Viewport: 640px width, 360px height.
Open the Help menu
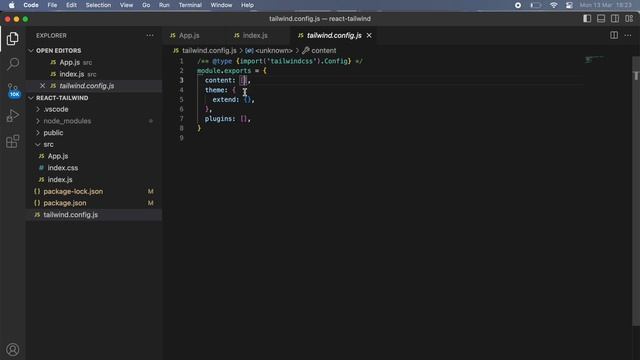click(x=247, y=5)
